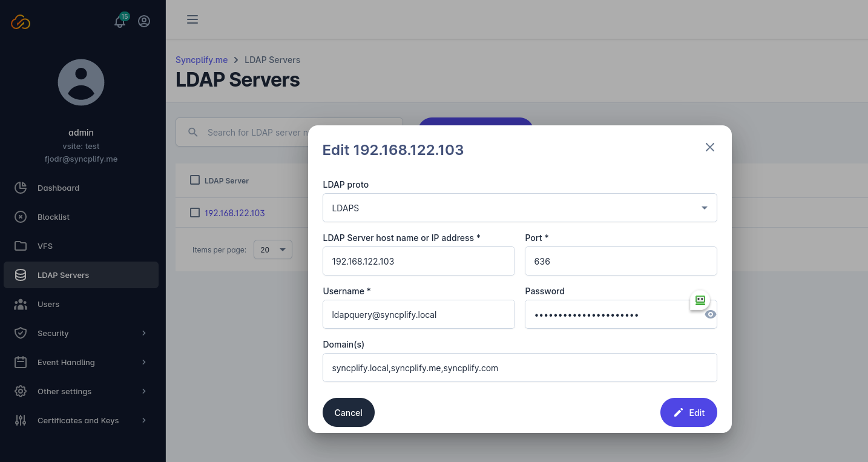Image resolution: width=868 pixels, height=462 pixels.
Task: Close the Edit dialog with X
Action: 710,147
